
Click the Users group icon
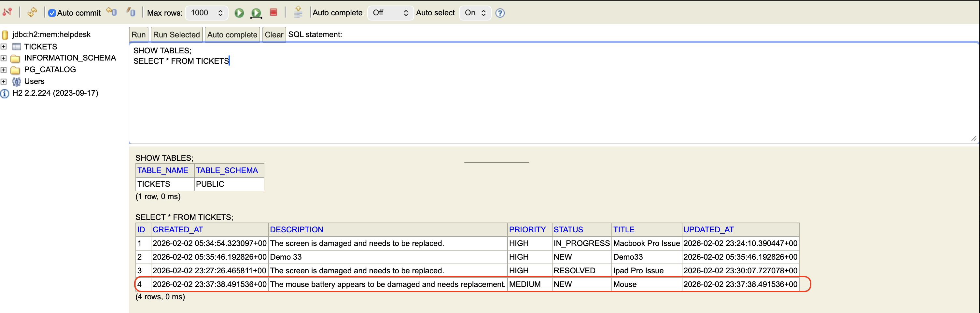tap(16, 81)
